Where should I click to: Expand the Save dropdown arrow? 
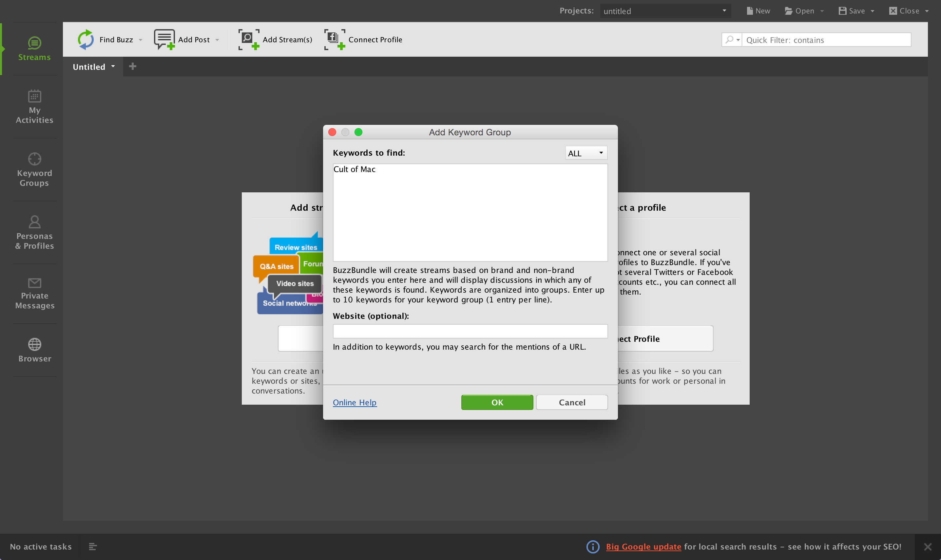pos(872,10)
